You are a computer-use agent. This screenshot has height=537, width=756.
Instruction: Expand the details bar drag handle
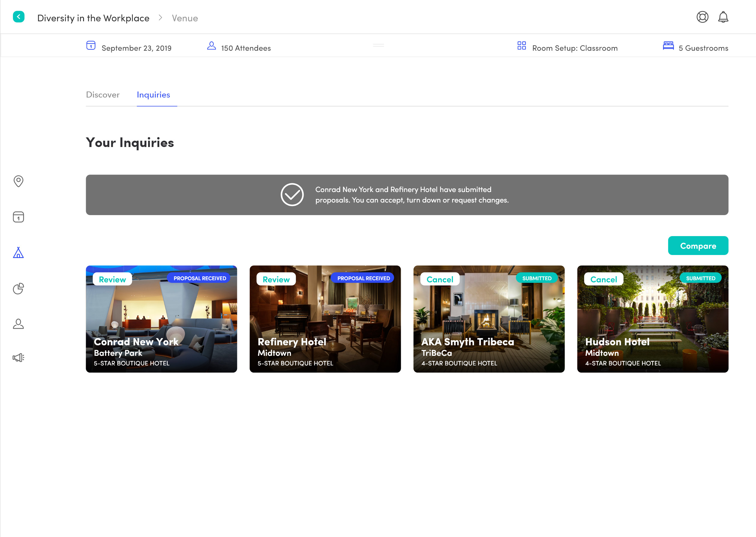coord(378,45)
